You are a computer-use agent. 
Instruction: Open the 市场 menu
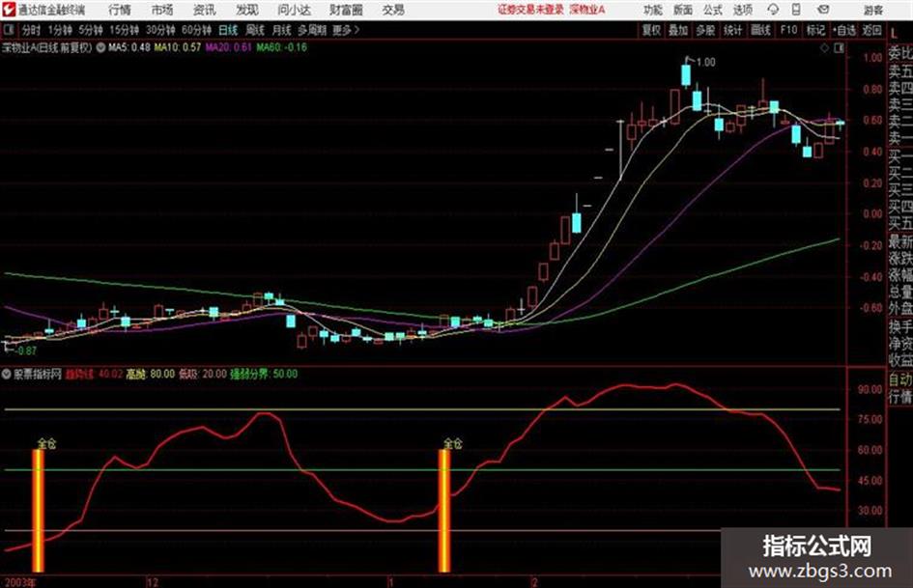[162, 10]
